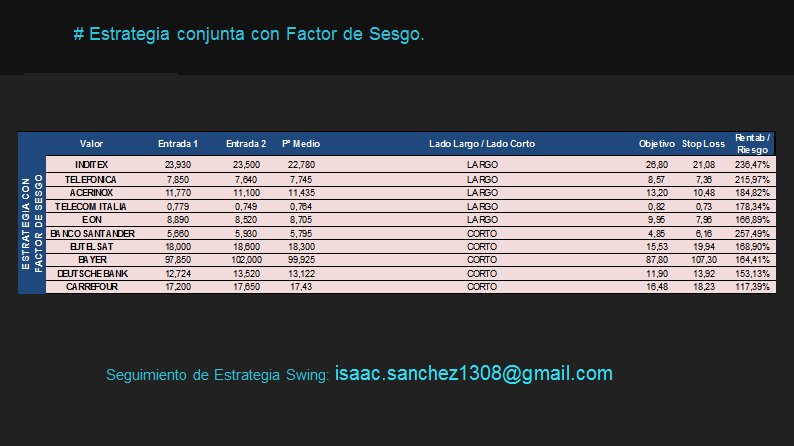
Task: Select the Rentab / Riesgo column header
Action: point(752,143)
